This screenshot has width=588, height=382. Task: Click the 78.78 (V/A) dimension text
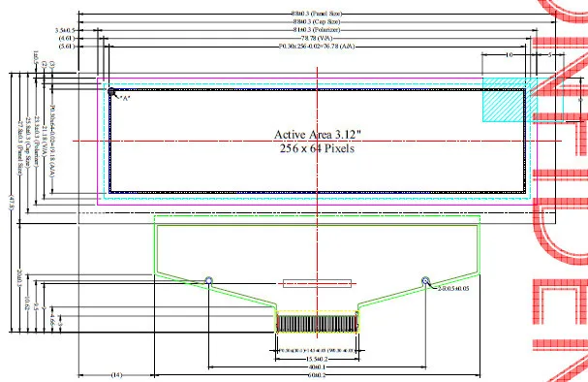[x=317, y=38]
